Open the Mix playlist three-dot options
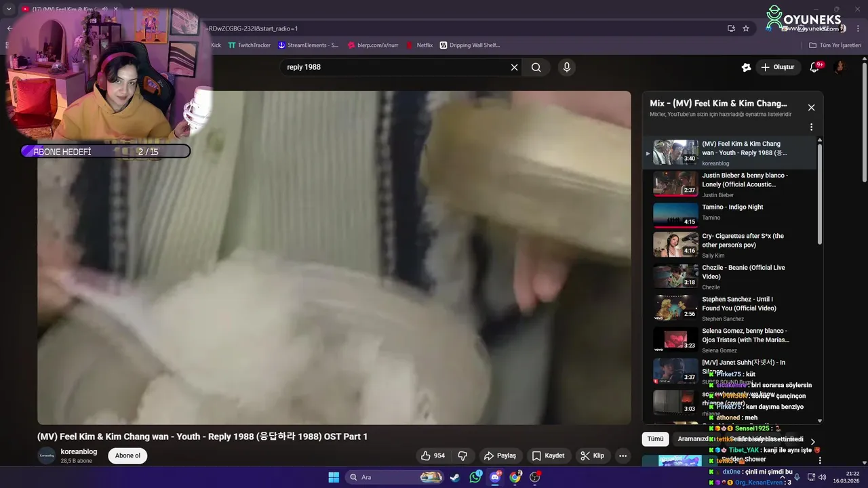Viewport: 868px width, 488px height. coord(811,127)
